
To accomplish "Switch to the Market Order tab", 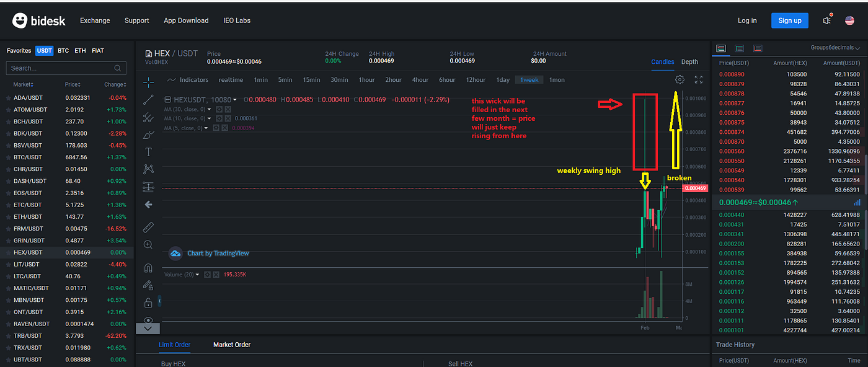I will coord(232,345).
